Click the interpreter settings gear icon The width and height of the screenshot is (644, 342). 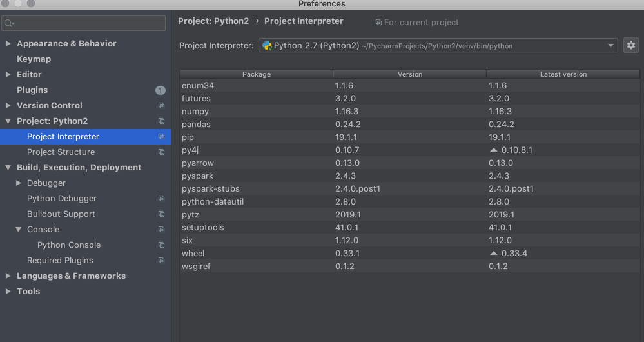pos(630,45)
